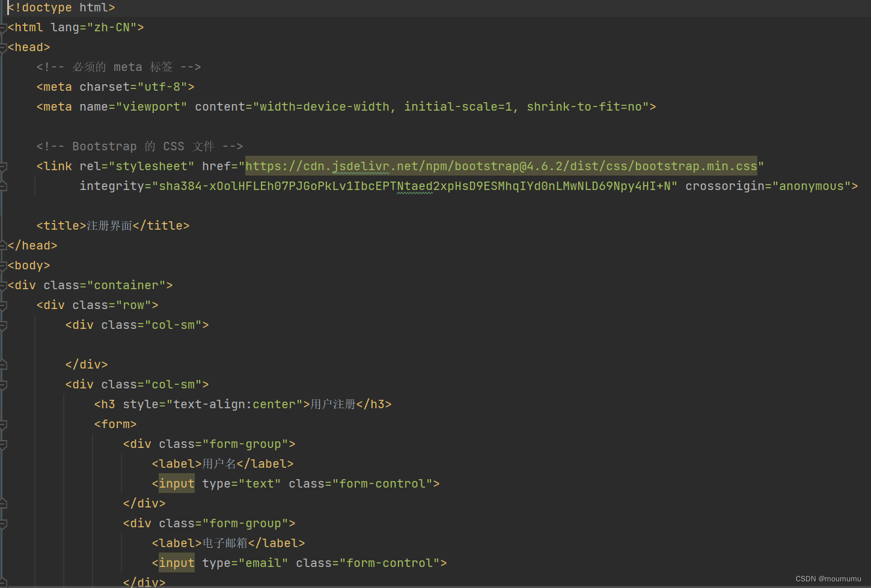
Task: Click the h3 heading text 用户注册
Action: 333,405
